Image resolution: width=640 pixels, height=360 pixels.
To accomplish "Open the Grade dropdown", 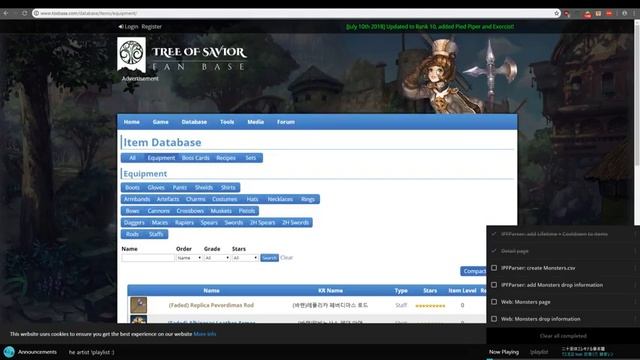I will tap(217, 258).
